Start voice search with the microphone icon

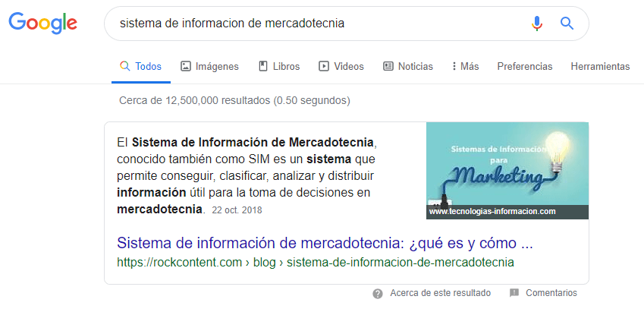coord(537,24)
